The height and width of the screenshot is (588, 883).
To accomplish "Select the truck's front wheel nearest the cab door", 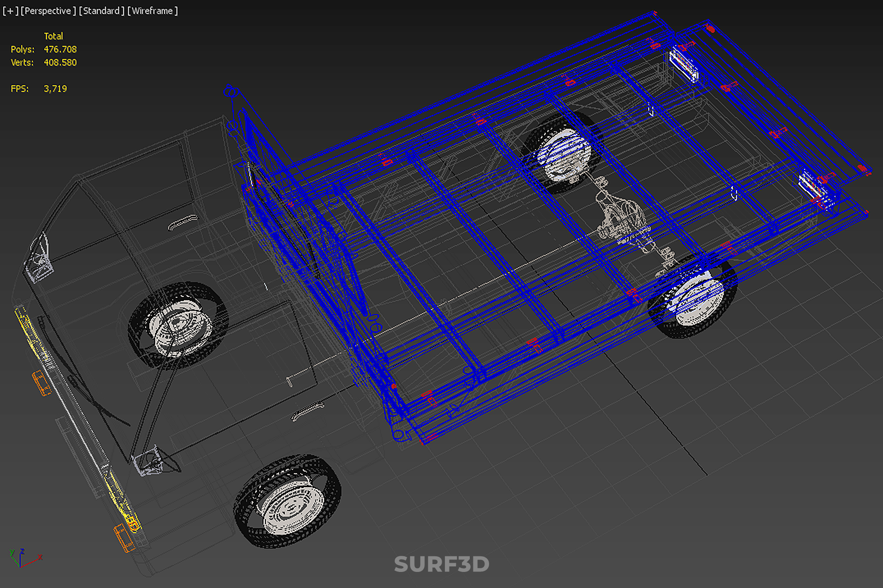I will [x=178, y=325].
